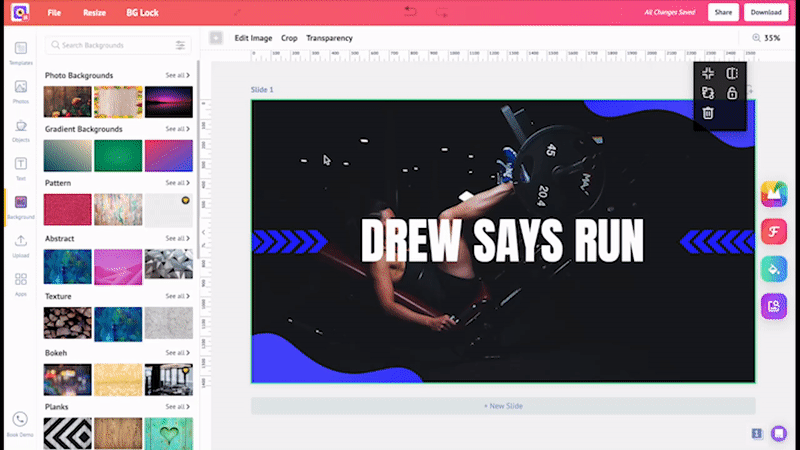Expand Abstract section with See all
The image size is (800, 450).
click(x=178, y=238)
